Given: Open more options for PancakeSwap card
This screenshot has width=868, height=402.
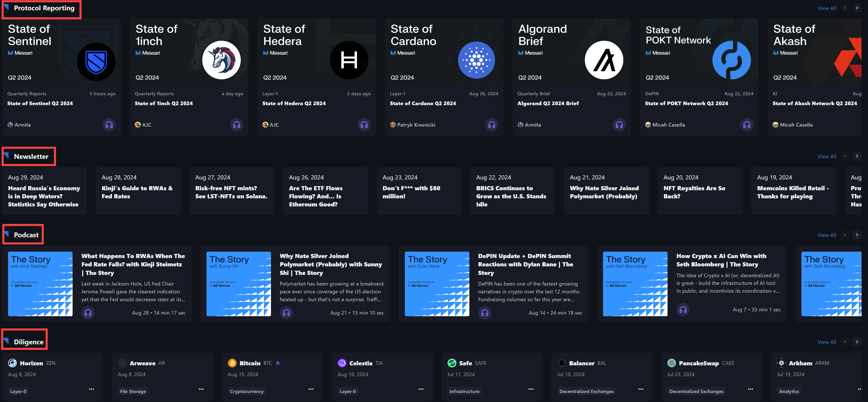Looking at the screenshot, I should [750, 389].
